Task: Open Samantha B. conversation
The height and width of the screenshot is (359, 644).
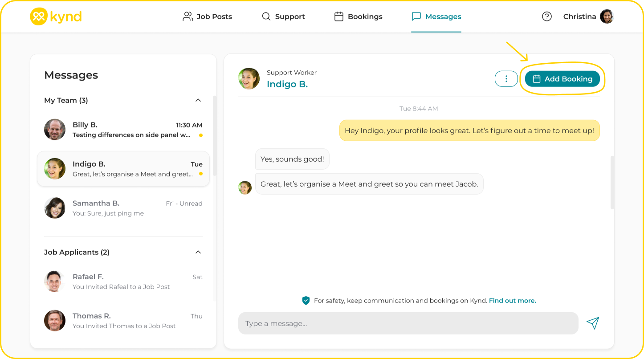Action: pyautogui.click(x=123, y=208)
